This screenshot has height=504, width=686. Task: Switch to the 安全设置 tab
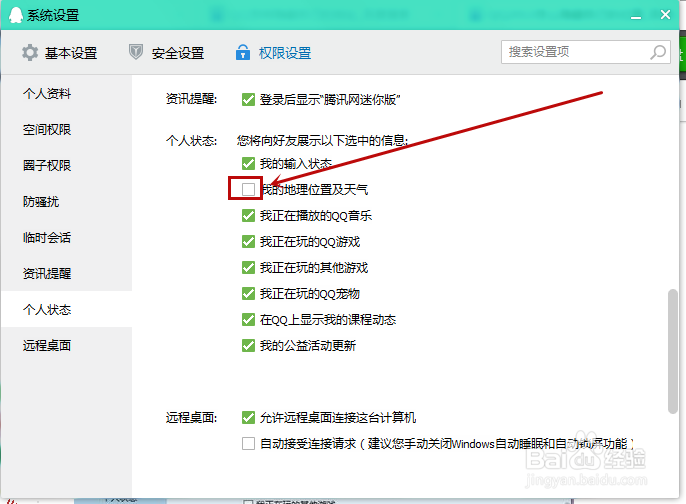167,52
